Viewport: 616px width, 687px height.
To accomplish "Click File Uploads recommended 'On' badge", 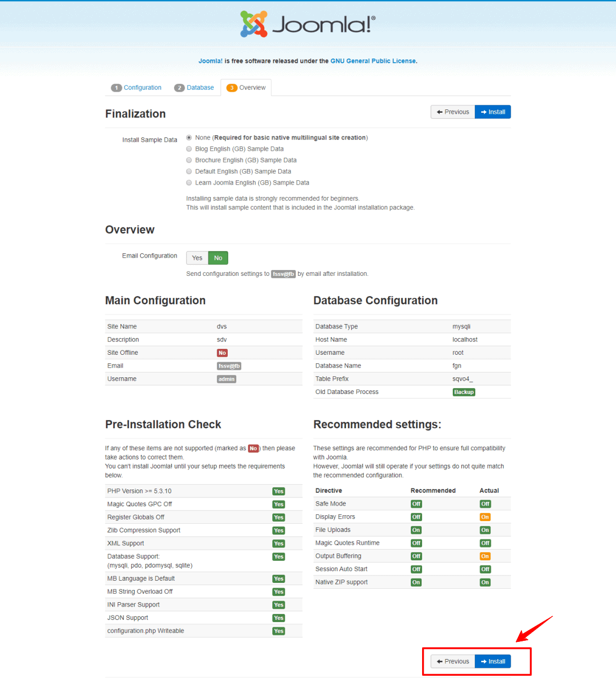I will (x=416, y=530).
